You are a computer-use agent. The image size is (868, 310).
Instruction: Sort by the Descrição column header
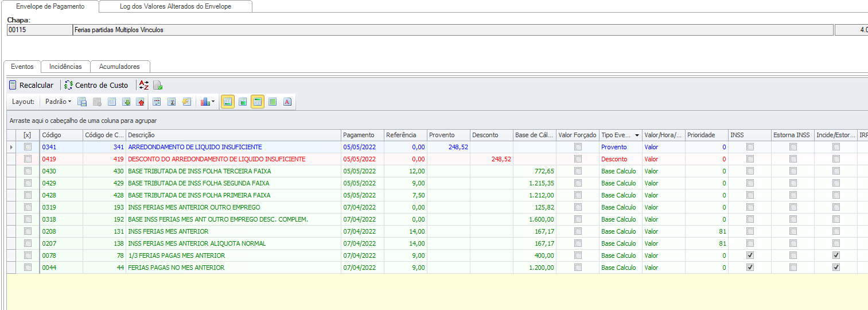[233, 135]
